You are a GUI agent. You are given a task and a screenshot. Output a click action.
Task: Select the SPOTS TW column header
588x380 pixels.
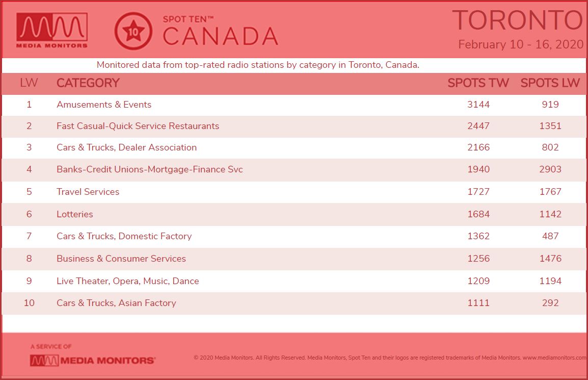tap(478, 83)
